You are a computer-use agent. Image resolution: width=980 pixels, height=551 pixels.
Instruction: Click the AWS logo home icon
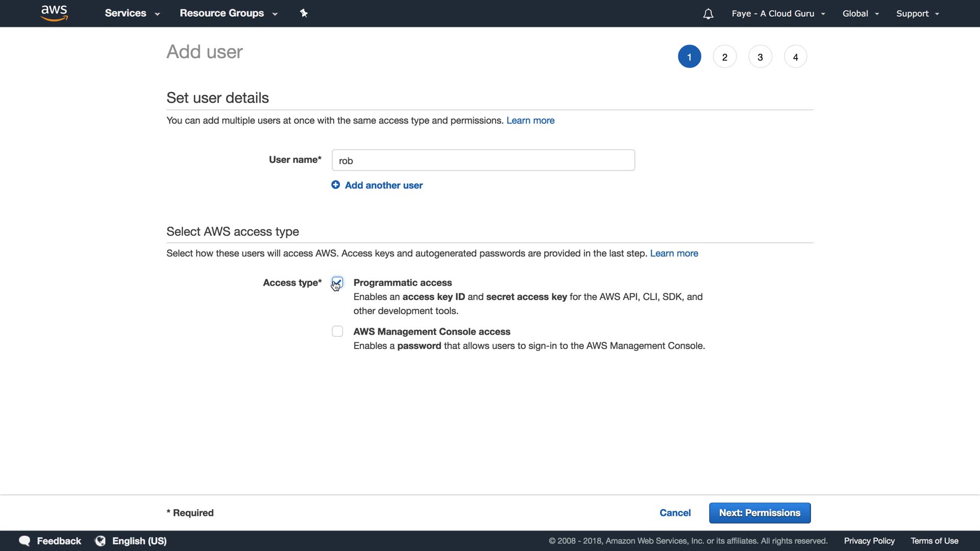[x=54, y=13]
